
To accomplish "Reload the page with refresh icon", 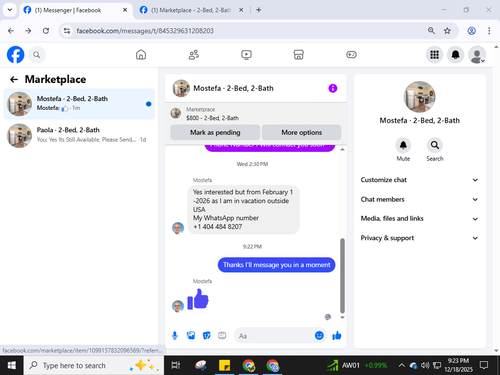I will (46, 31).
